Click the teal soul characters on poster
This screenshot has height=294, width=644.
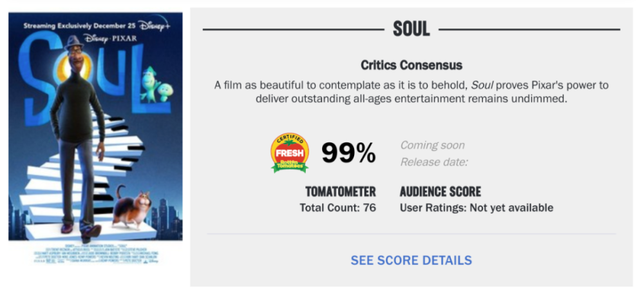(x=155, y=82)
